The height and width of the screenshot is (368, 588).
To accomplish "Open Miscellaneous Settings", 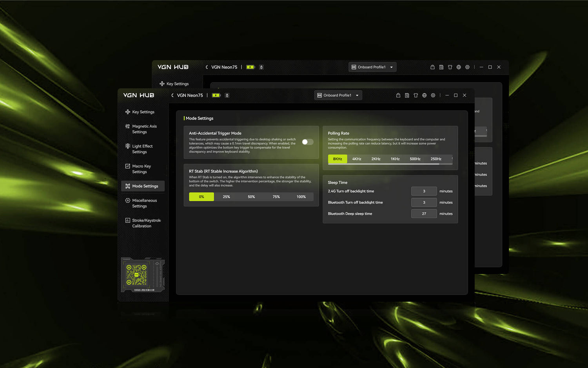I will pyautogui.click(x=144, y=203).
